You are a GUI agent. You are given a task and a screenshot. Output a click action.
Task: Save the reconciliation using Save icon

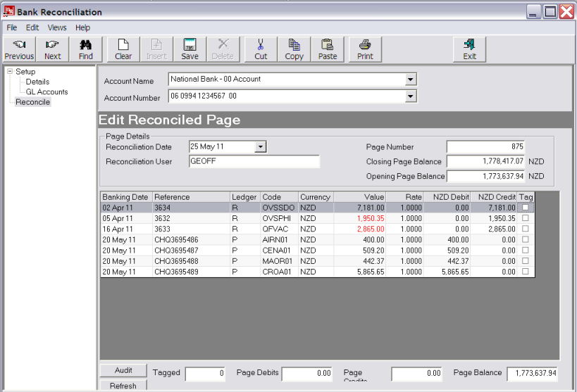click(190, 49)
